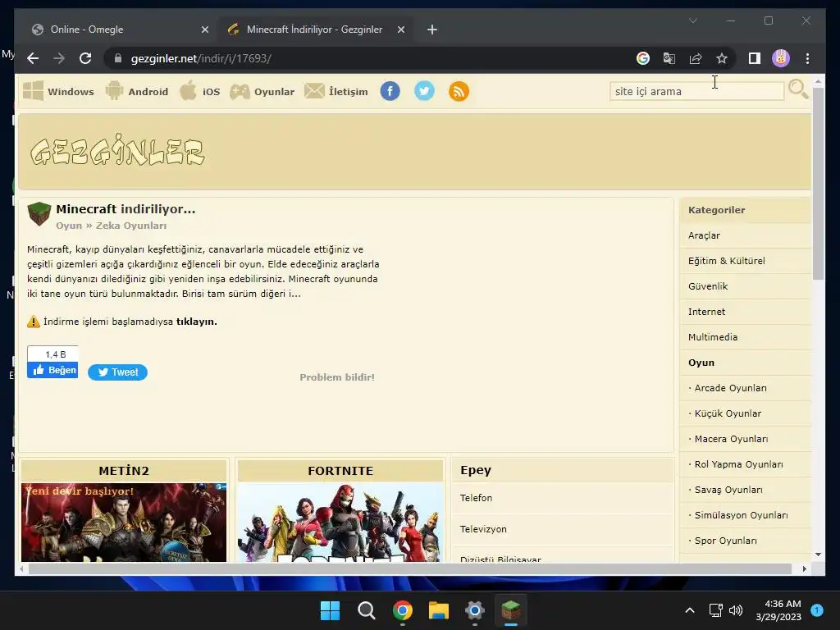This screenshot has height=630, width=840.
Task: Click the magnifier search icon on site
Action: [798, 89]
